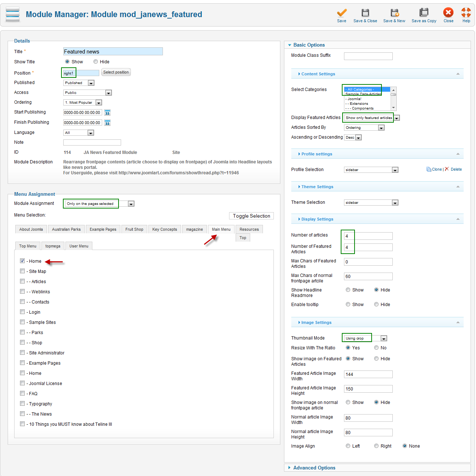The width and height of the screenshot is (476, 476).
Task: Click the Select position button
Action: pos(116,72)
